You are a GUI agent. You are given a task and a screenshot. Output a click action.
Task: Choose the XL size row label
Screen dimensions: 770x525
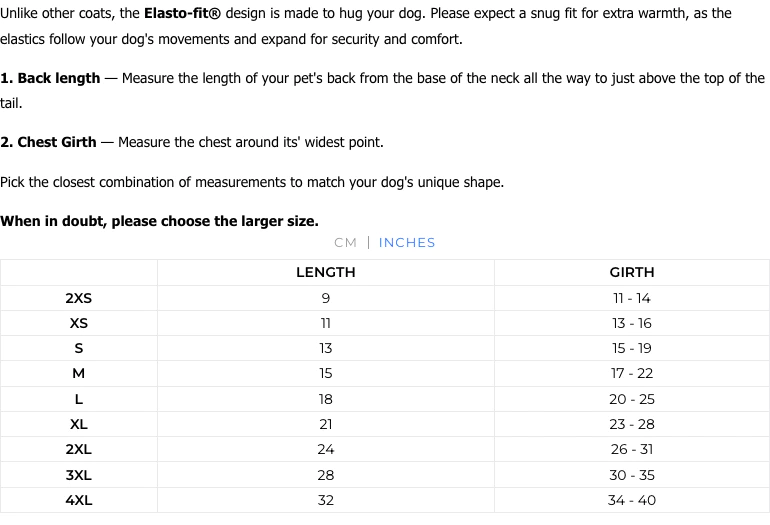[x=79, y=424]
